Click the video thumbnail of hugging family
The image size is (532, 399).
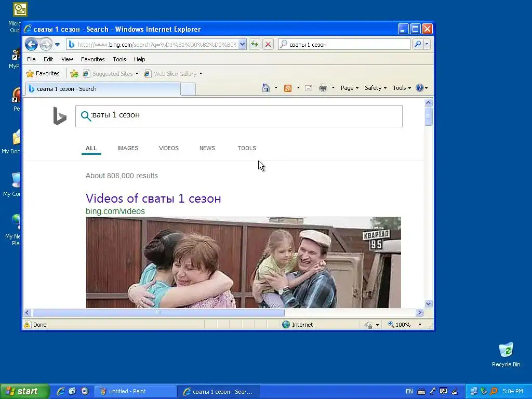(243, 262)
